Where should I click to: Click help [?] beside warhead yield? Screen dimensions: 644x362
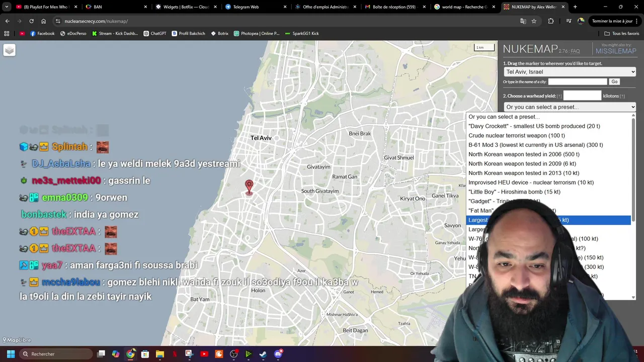click(559, 96)
